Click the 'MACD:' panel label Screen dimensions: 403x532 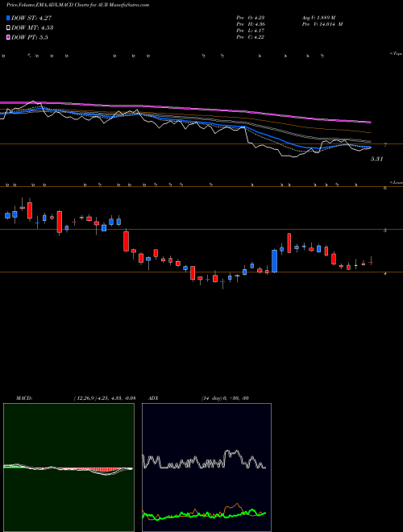click(x=24, y=398)
